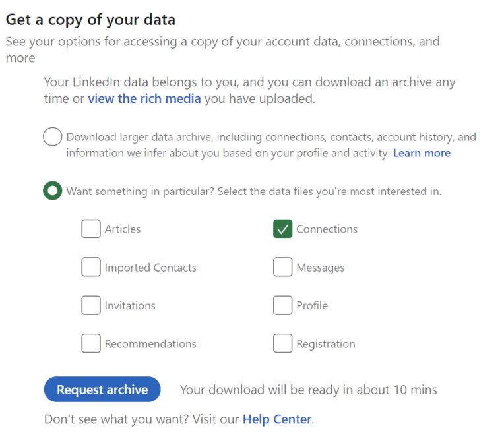Select the Download larger data archive radio button
This screenshot has width=504, height=445.
click(53, 137)
